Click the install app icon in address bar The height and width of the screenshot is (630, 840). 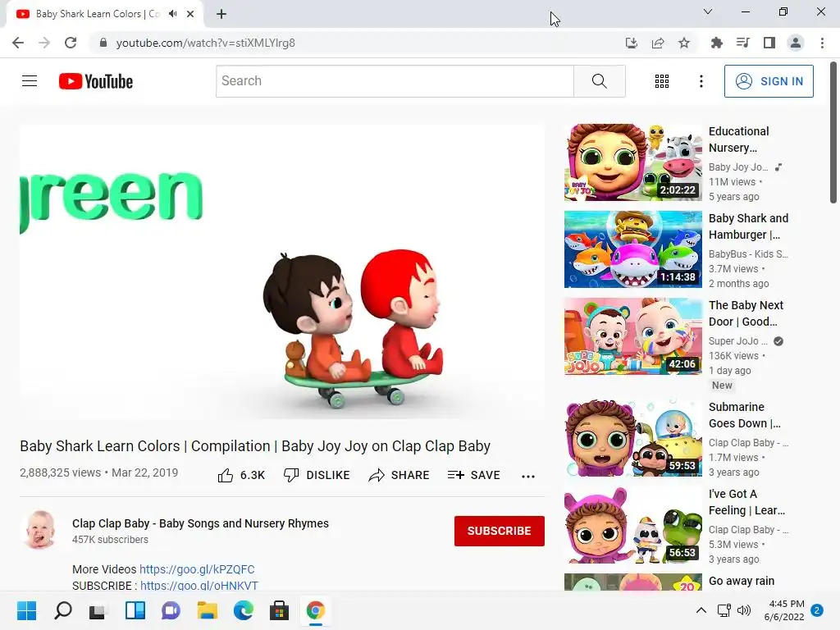click(632, 43)
